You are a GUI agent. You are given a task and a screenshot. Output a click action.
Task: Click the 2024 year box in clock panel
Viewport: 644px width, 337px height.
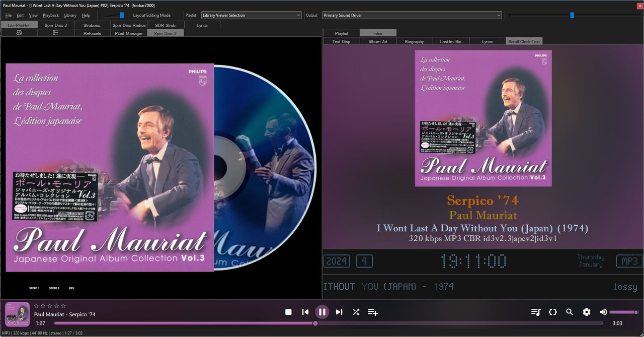[x=337, y=261]
